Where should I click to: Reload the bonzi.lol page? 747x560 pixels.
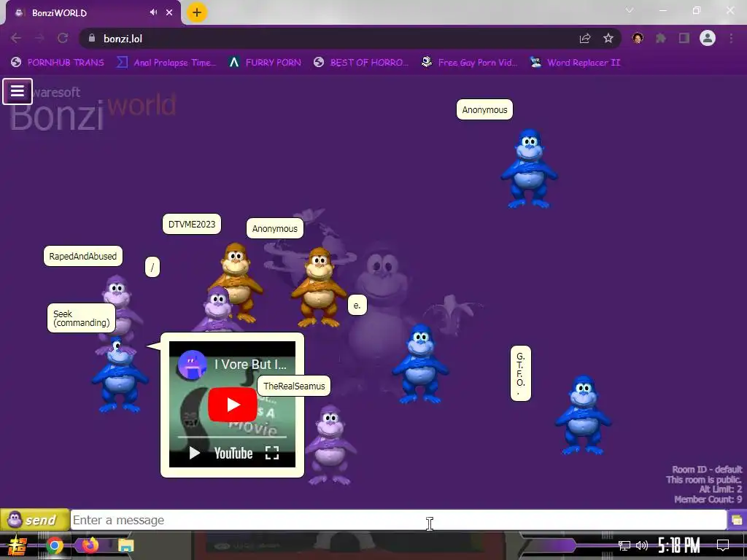coord(63,38)
